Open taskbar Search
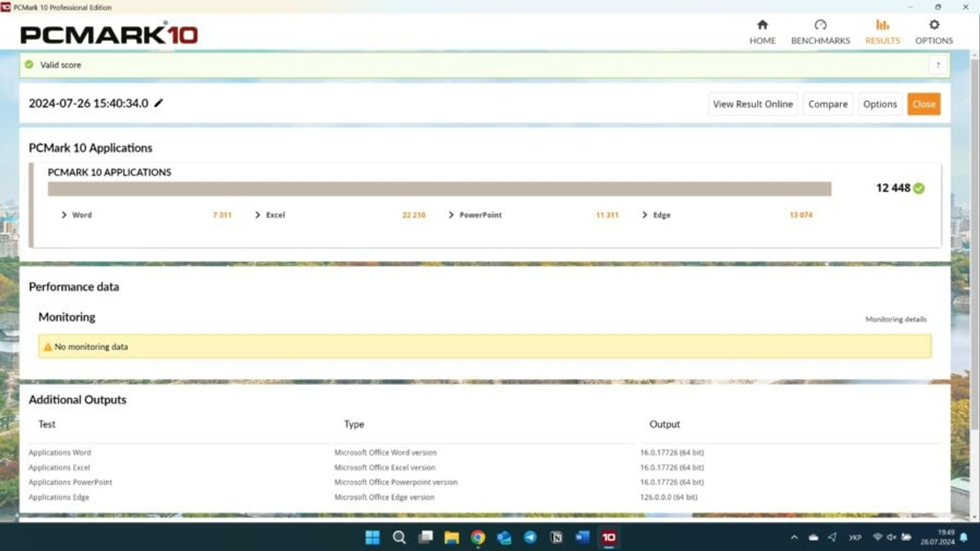Screen dimensions: 980x551 pos(399,537)
